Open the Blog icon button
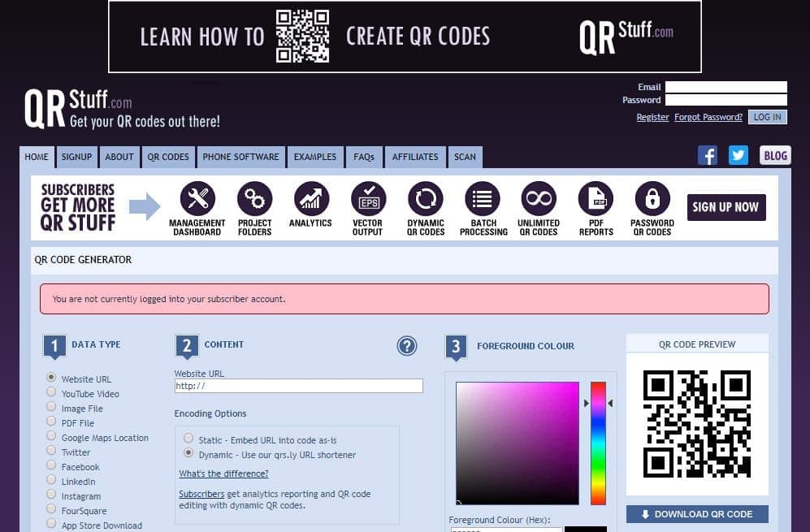This screenshot has width=810, height=532. point(775,155)
